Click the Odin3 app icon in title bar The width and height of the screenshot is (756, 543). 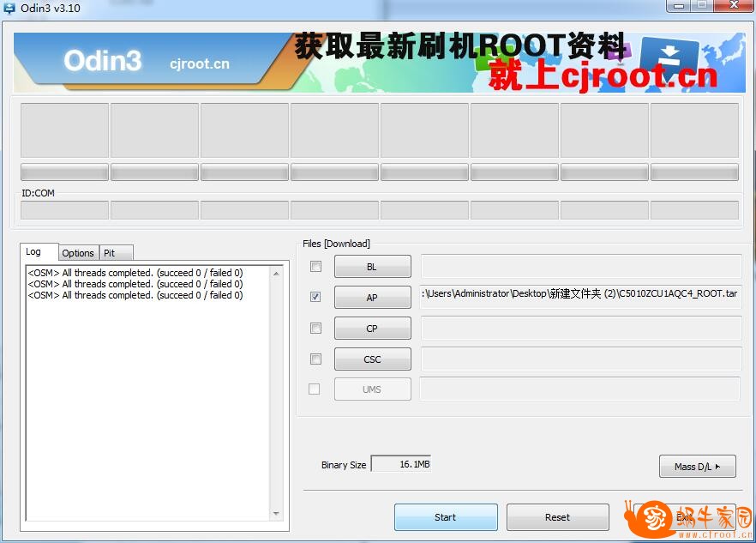(x=9, y=8)
